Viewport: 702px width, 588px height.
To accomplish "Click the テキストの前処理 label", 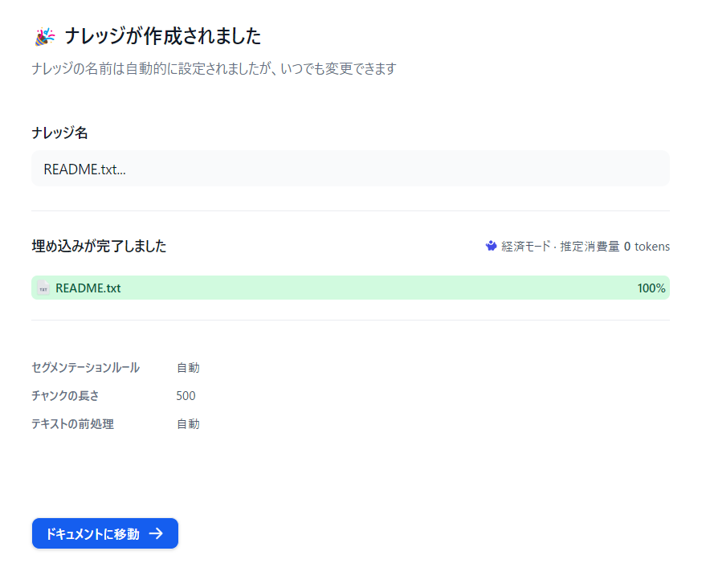I will coord(72,423).
